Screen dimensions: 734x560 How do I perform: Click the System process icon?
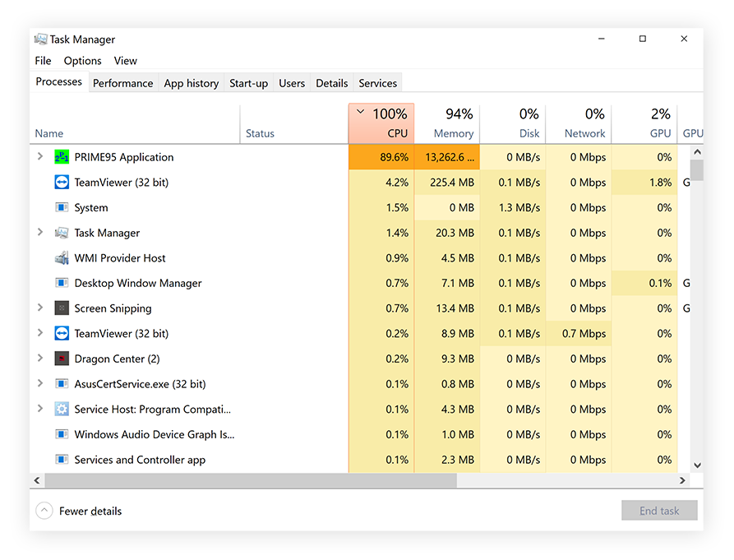62,207
